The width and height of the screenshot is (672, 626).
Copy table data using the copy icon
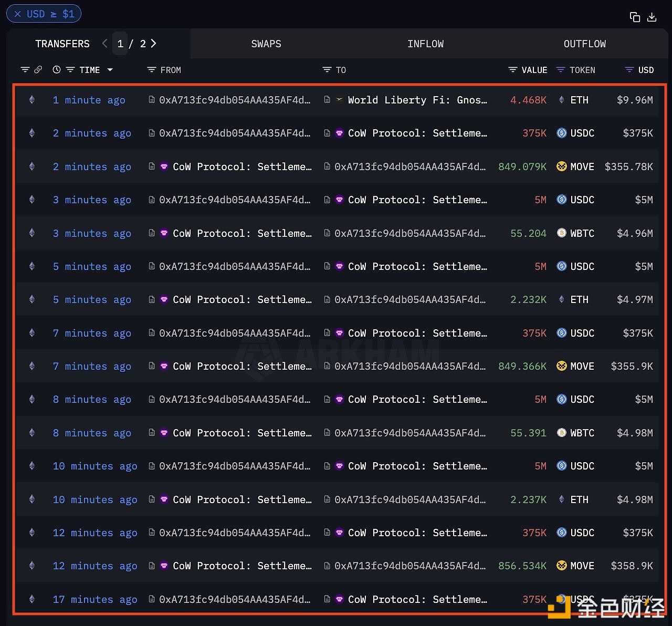point(635,17)
